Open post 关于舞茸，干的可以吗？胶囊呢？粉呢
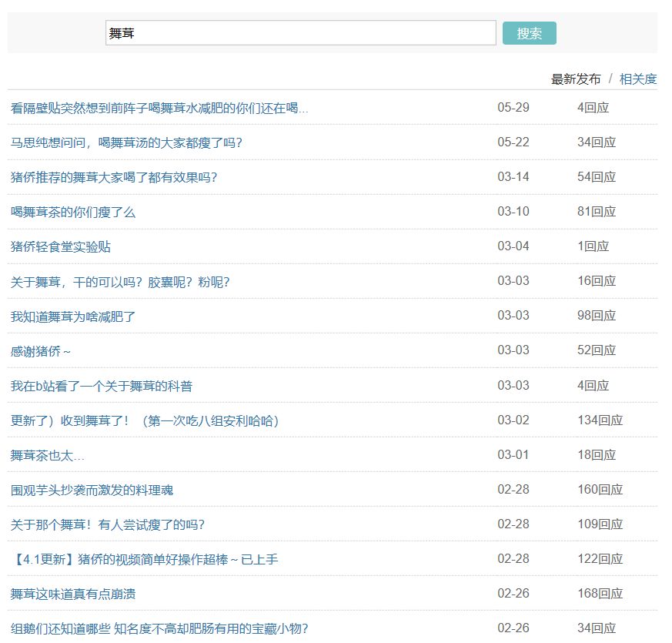Viewport: 672px width, 643px height. pos(120,282)
